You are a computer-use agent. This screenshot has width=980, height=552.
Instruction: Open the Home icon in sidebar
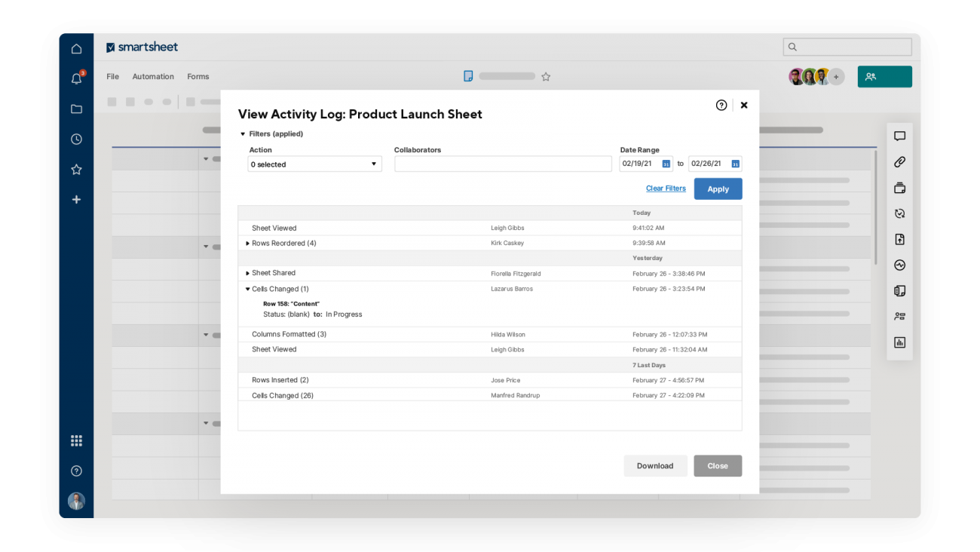point(76,49)
